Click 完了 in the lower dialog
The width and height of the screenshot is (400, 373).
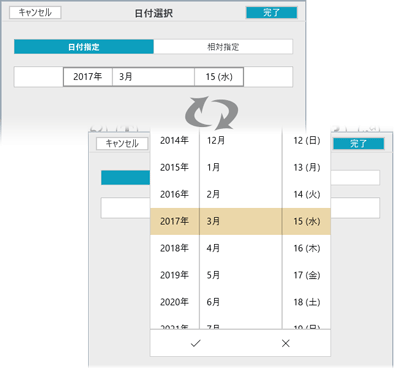click(359, 144)
